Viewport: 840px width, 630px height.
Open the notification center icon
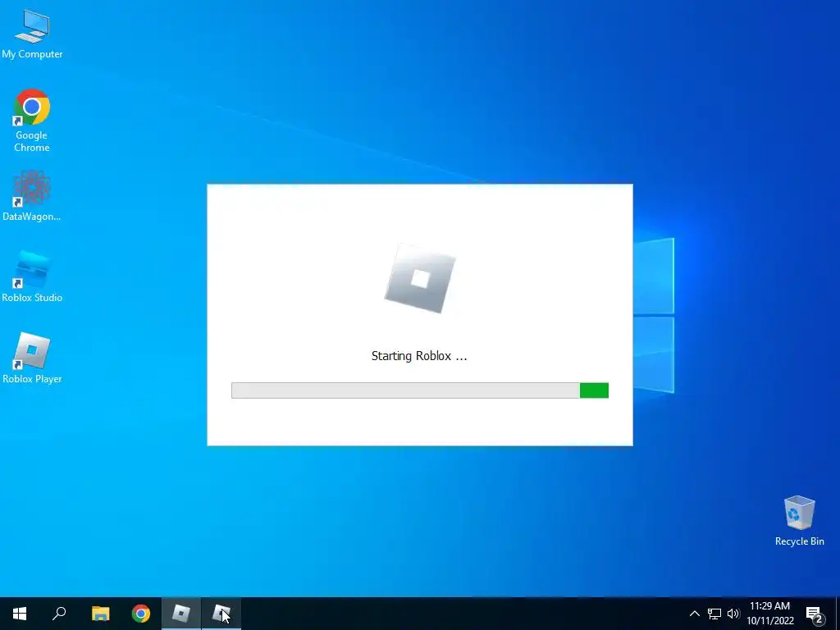(x=814, y=614)
